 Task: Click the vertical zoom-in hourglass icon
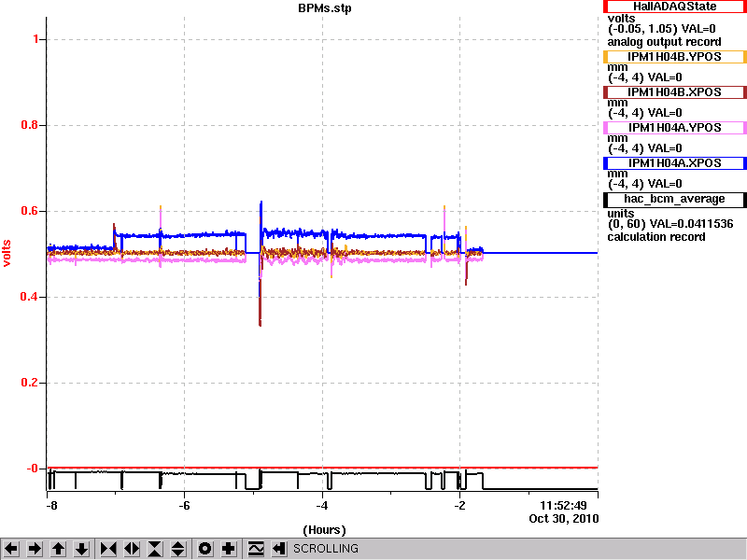[x=155, y=549]
